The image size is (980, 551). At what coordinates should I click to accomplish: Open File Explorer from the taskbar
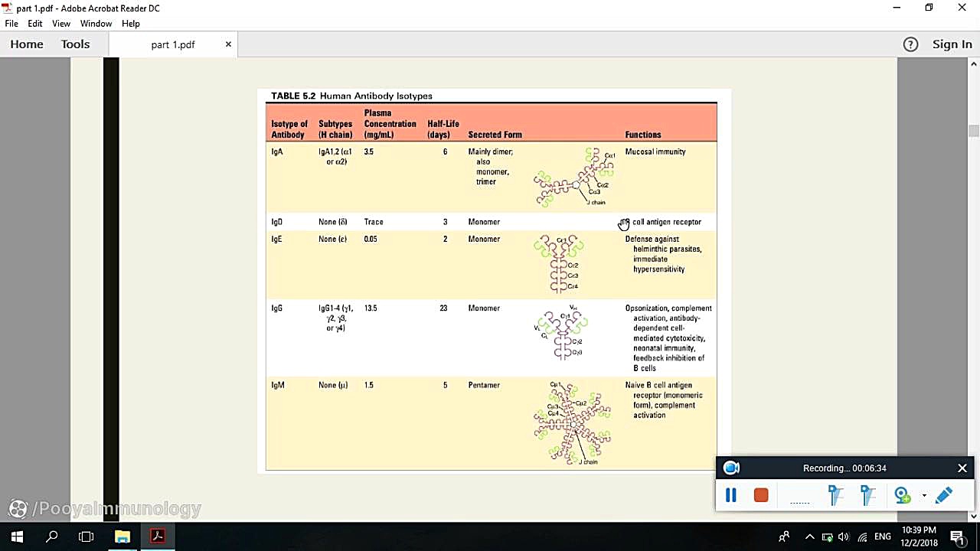click(x=122, y=536)
